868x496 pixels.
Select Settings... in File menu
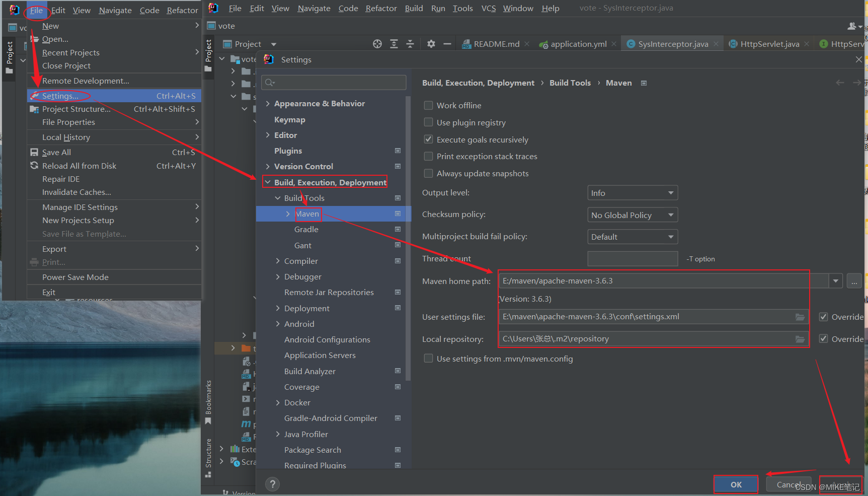(114, 96)
